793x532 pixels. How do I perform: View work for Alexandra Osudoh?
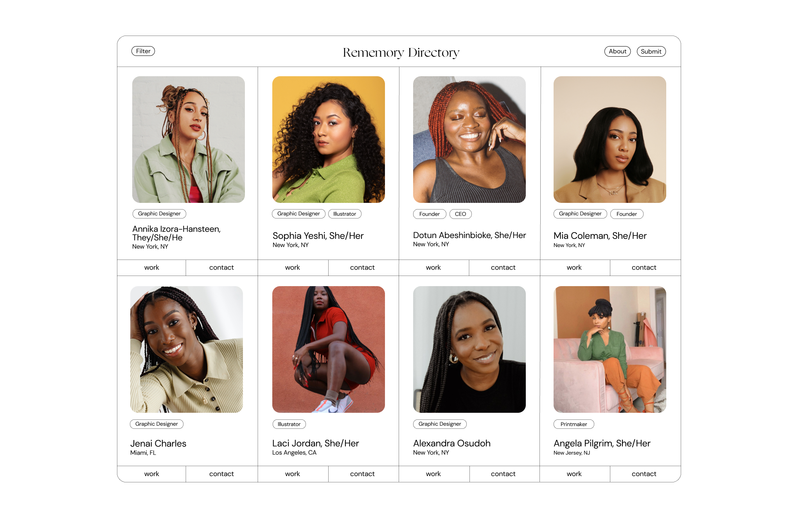point(433,474)
